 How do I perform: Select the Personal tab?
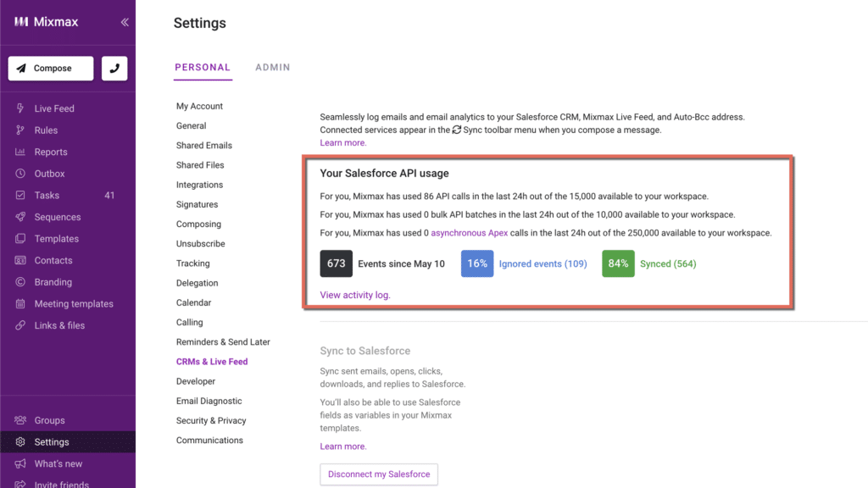tap(203, 68)
